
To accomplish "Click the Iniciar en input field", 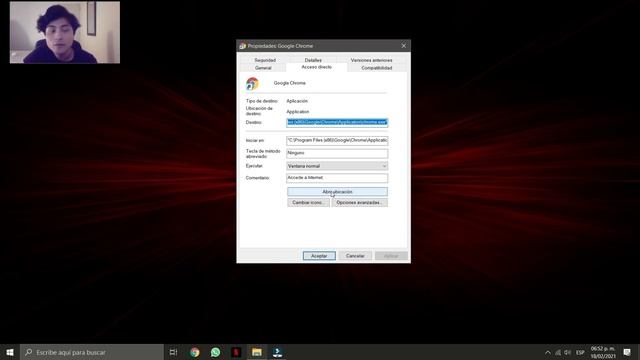I will [x=337, y=140].
